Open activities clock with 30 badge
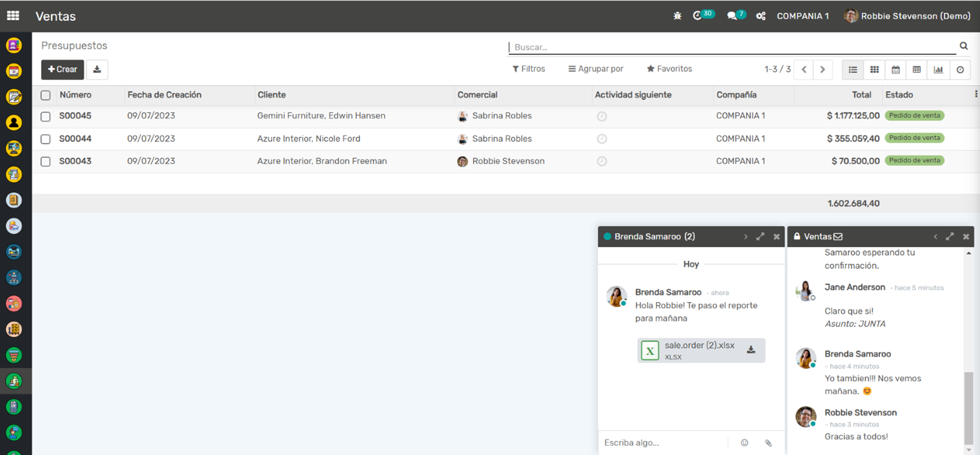This screenshot has width=980, height=455. click(x=699, y=15)
